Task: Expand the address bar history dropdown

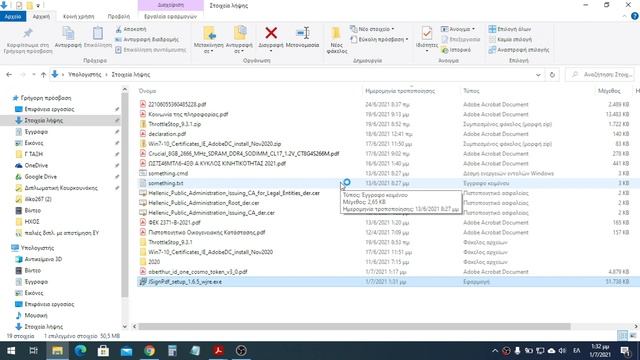Action: tap(538, 75)
